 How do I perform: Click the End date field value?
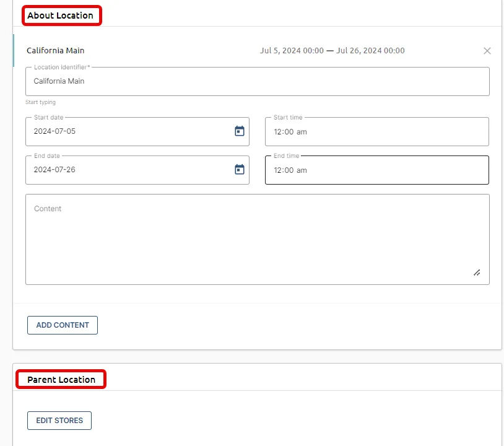[x=54, y=170]
